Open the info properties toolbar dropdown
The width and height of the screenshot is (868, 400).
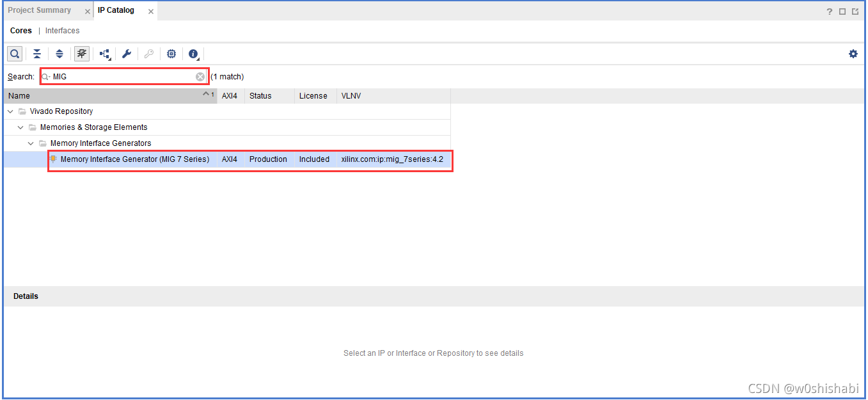click(x=194, y=54)
